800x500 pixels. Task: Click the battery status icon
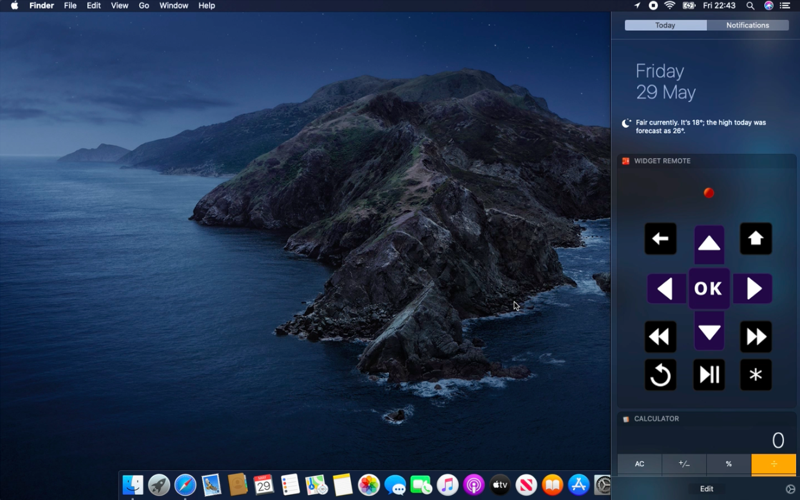[x=689, y=6]
